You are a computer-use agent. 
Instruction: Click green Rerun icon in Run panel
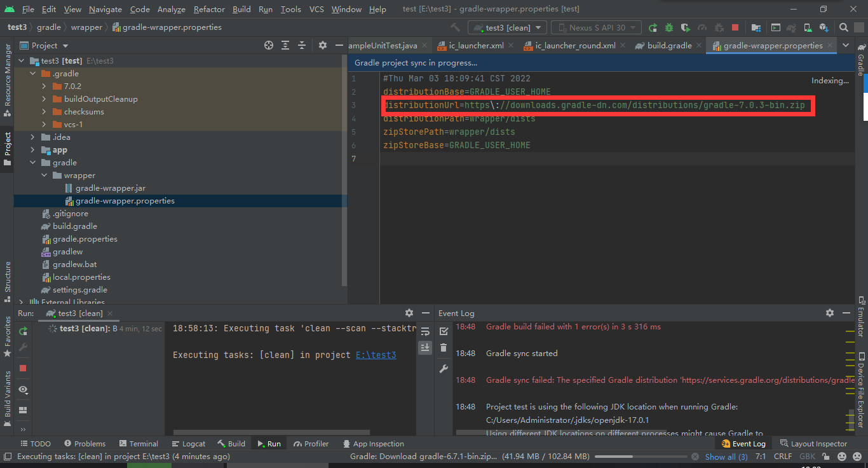[x=23, y=331]
